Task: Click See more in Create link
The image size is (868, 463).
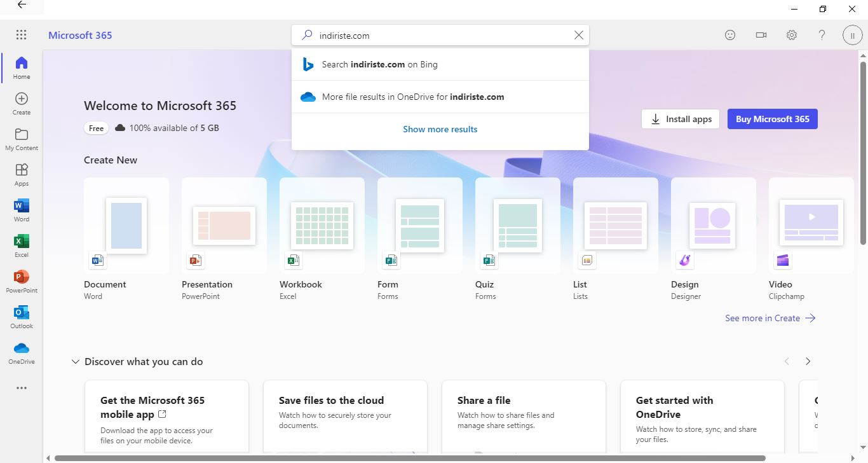Action: pyautogui.click(x=770, y=318)
